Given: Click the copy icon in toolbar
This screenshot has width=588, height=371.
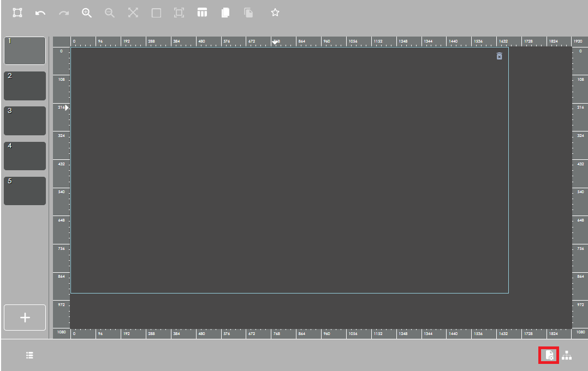Looking at the screenshot, I should pyautogui.click(x=225, y=13).
